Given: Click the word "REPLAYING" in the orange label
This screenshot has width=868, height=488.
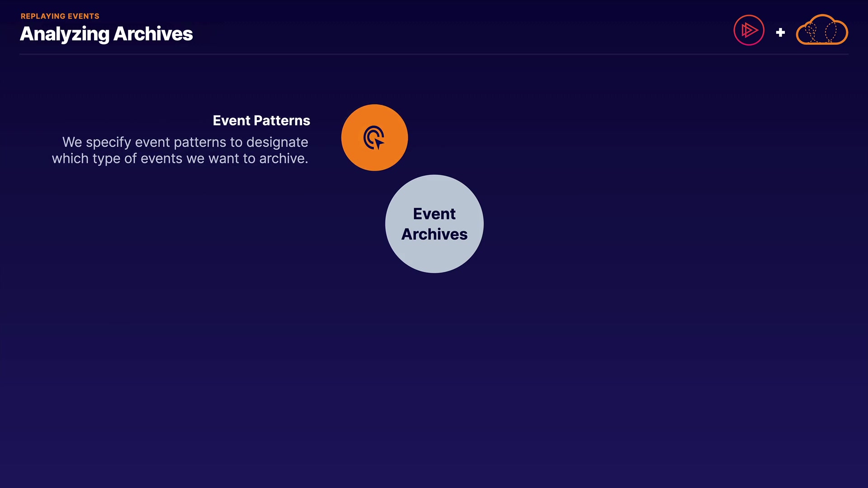Looking at the screenshot, I should tap(43, 16).
